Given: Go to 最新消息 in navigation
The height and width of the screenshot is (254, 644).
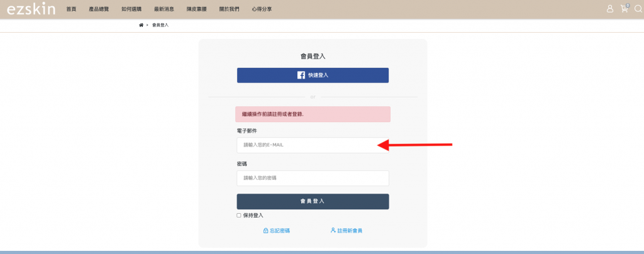Looking at the screenshot, I should coord(163,9).
